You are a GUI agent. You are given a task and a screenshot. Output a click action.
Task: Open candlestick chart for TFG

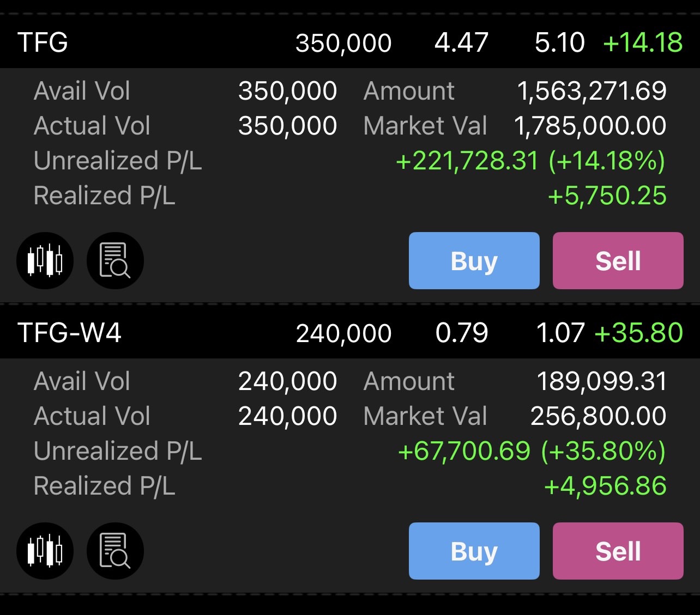(45, 260)
